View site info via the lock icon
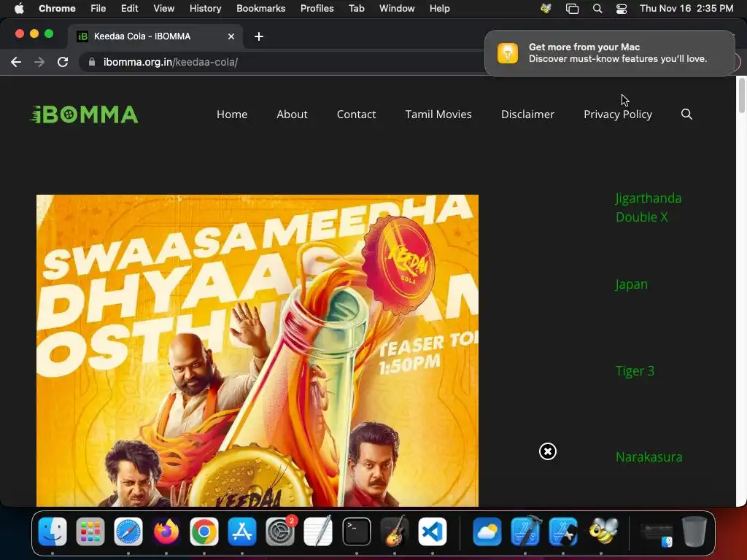This screenshot has height=560, width=747. click(x=92, y=62)
